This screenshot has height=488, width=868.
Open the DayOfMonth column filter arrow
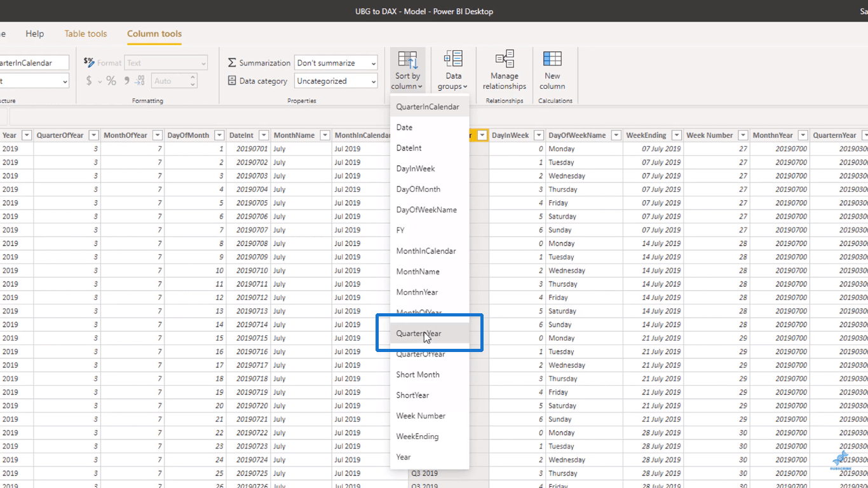point(219,135)
